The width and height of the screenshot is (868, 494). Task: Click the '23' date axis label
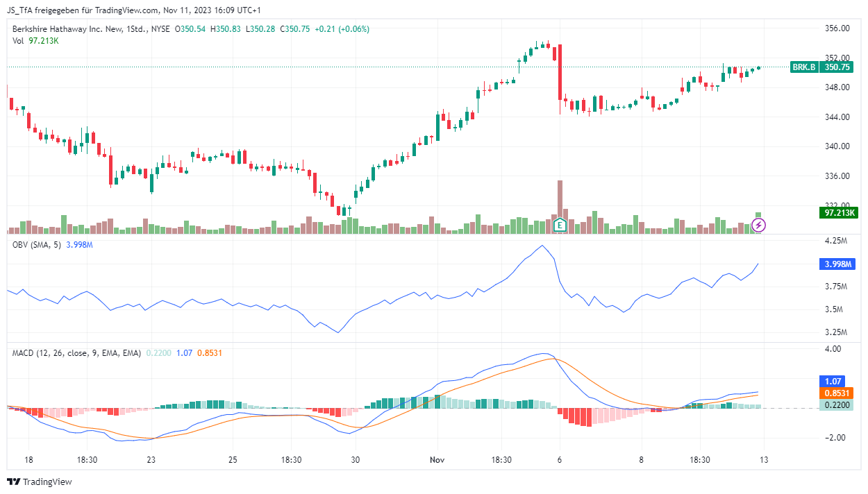click(x=151, y=459)
